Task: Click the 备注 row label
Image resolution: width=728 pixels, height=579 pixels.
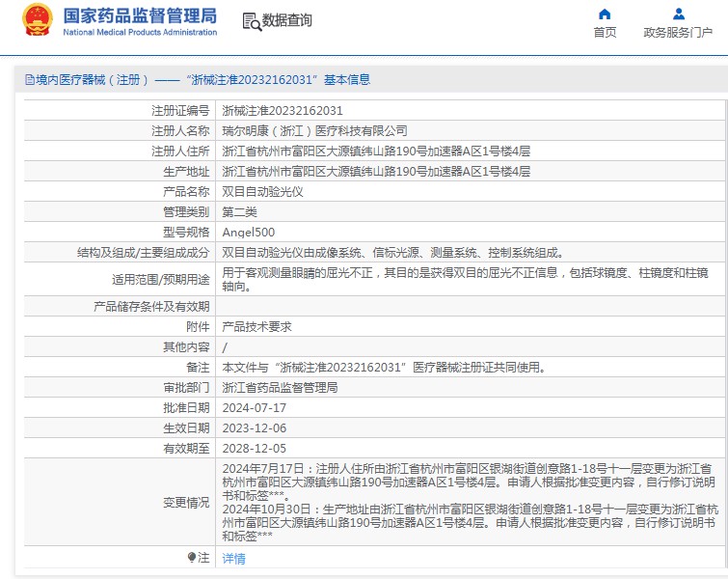Action: click(198, 367)
